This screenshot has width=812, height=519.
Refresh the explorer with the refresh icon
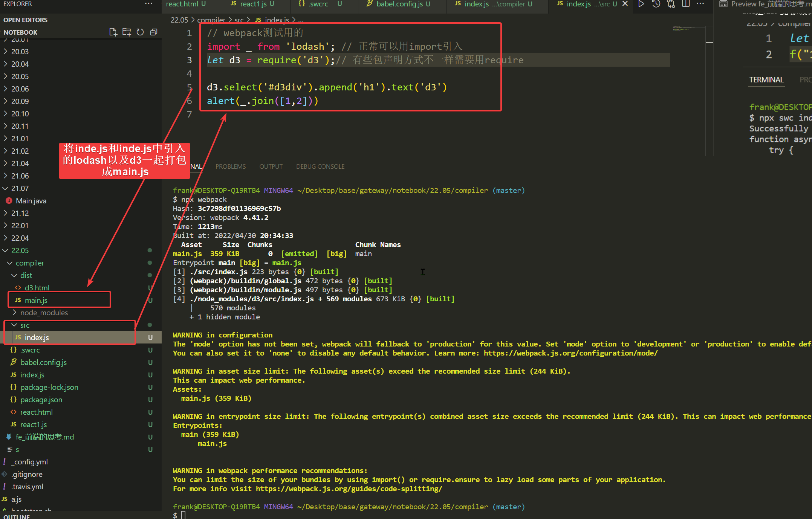[x=140, y=32]
